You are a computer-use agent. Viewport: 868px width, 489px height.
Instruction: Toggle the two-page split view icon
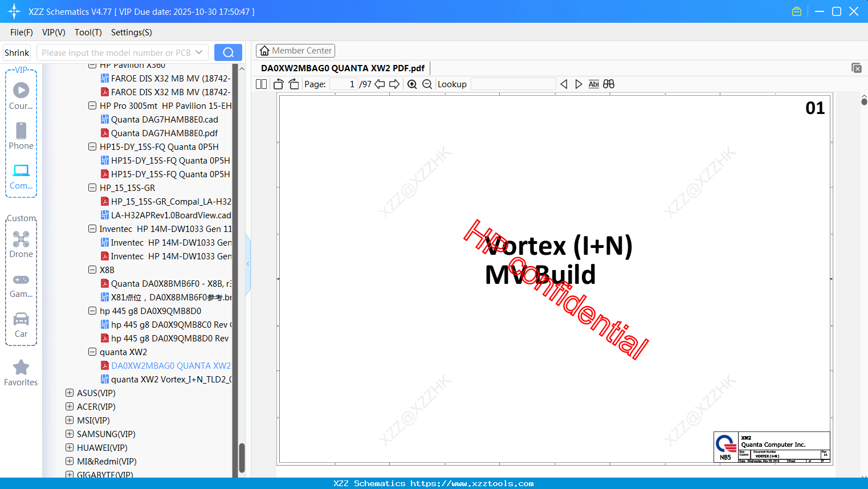tap(261, 84)
